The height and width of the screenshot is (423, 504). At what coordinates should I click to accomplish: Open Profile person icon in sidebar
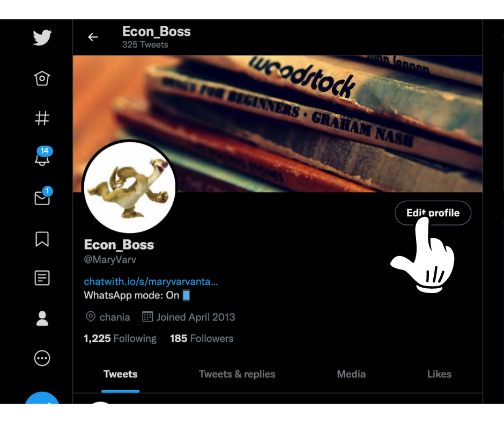click(42, 318)
